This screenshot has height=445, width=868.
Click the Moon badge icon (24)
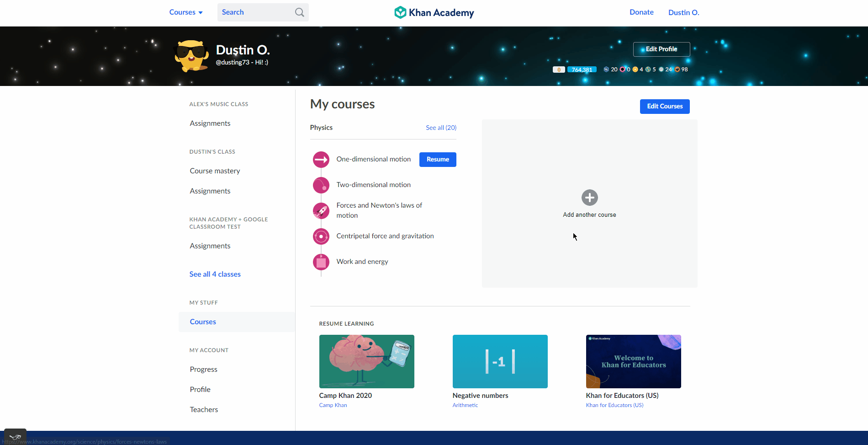(x=661, y=70)
